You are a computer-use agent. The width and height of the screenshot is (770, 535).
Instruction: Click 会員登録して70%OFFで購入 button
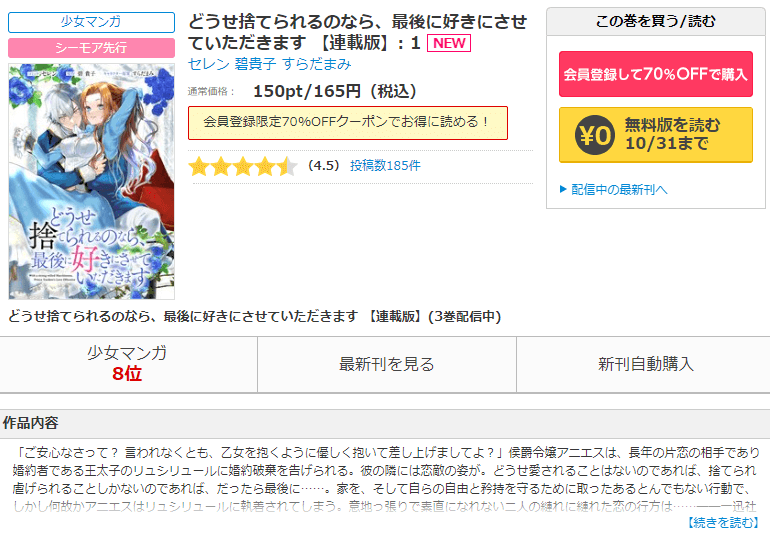click(x=656, y=74)
